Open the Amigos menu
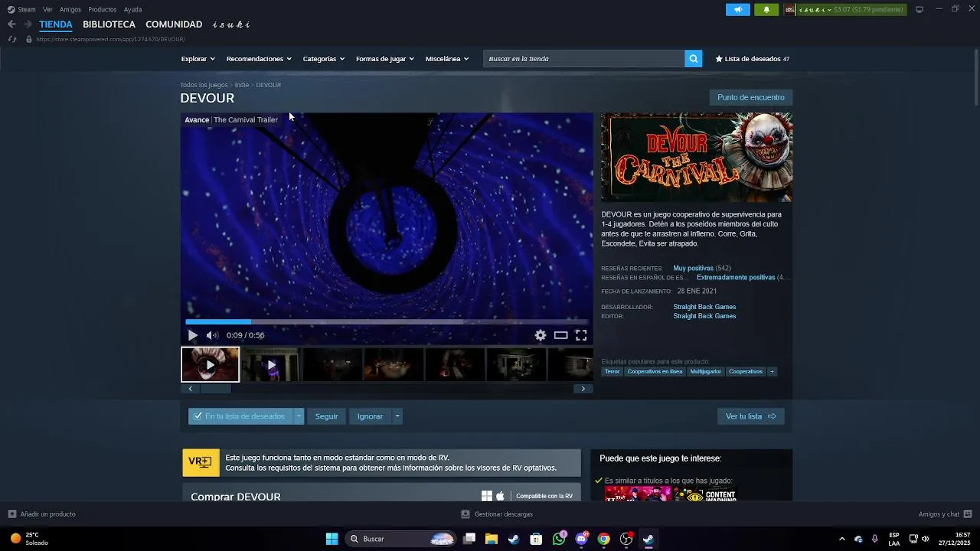 70,9
